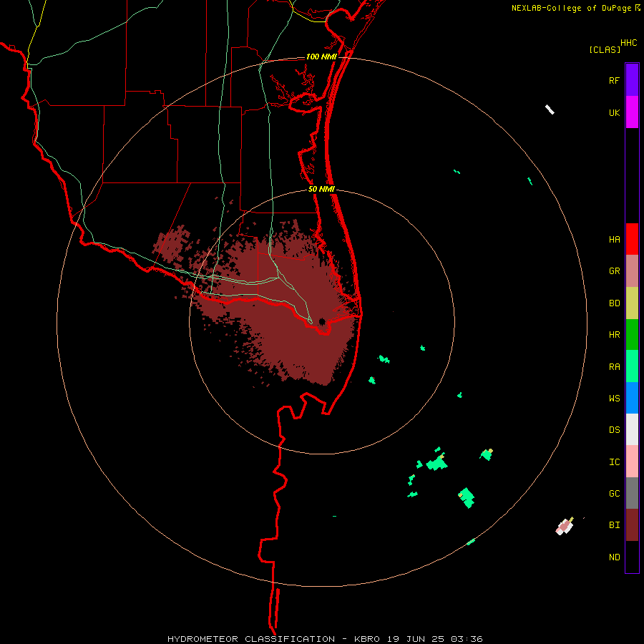644x644 pixels.
Task: Click the BD legend label
Action: tap(614, 303)
